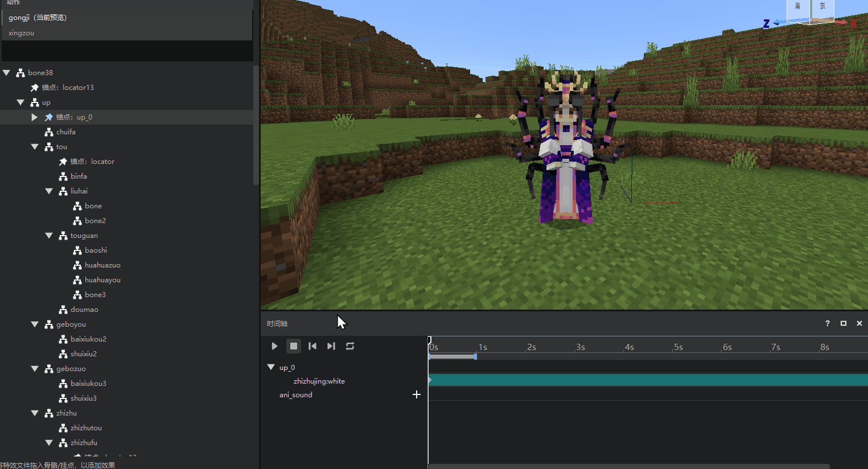Click the Z axis label on gizmo
The image size is (868, 469).
click(766, 23)
